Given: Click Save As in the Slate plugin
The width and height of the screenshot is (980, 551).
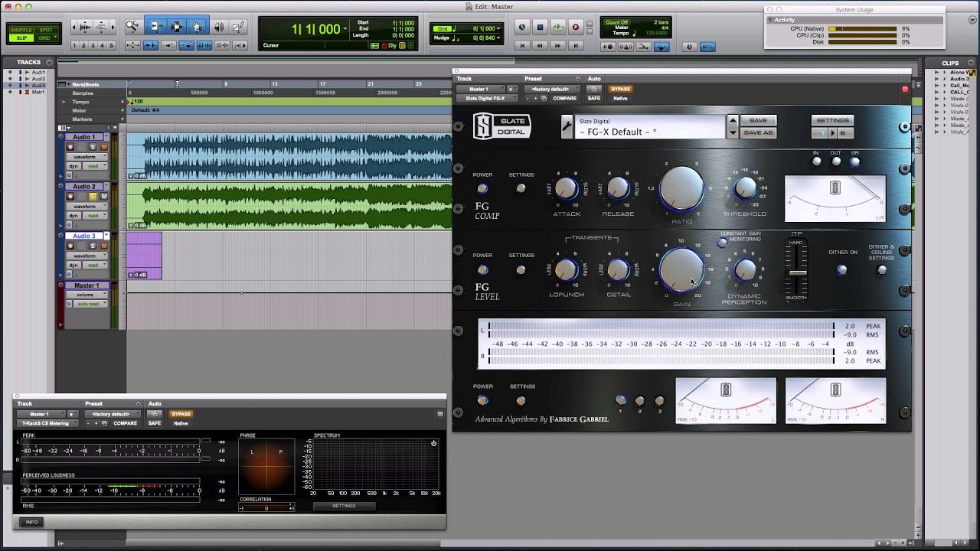Looking at the screenshot, I should point(758,132).
